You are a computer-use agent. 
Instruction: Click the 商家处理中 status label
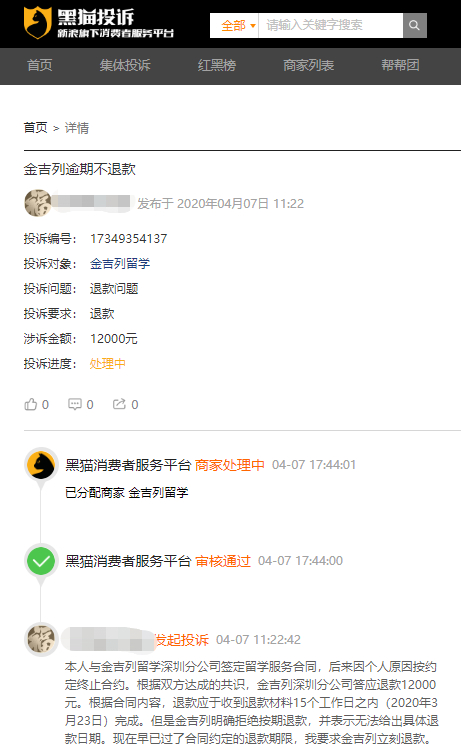(x=230, y=465)
